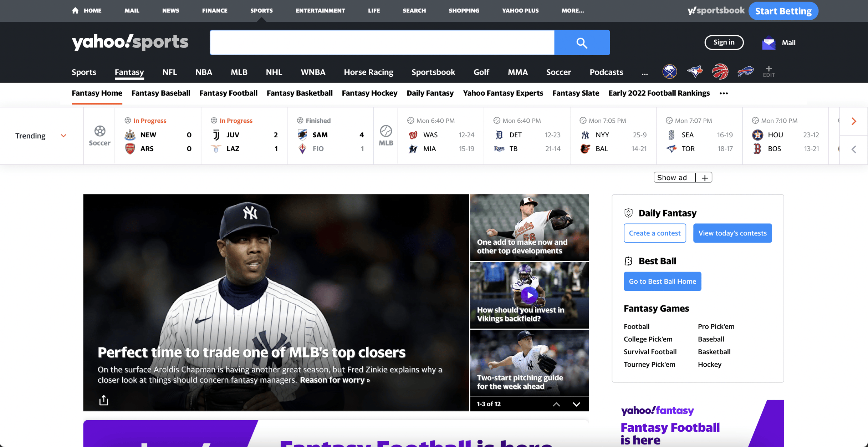Viewport: 868px width, 447px height.
Task: Open the College Pick'em link
Action: (x=648, y=339)
